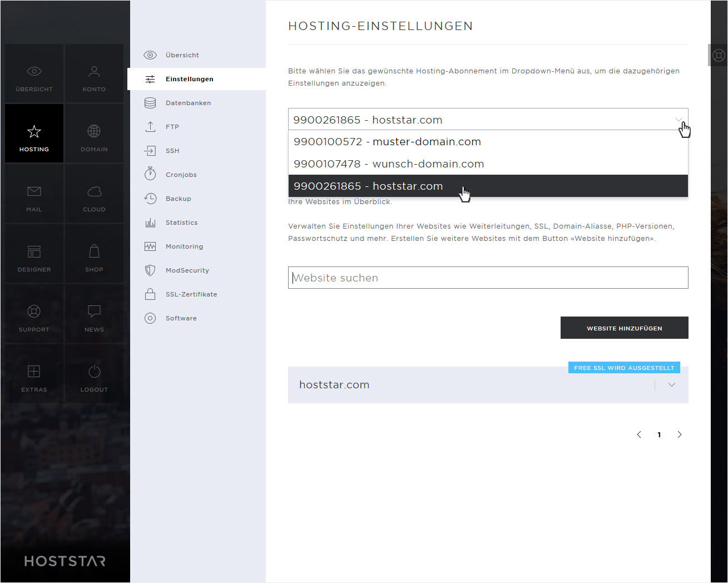Go to next page arrow
728x583 pixels.
(x=680, y=434)
